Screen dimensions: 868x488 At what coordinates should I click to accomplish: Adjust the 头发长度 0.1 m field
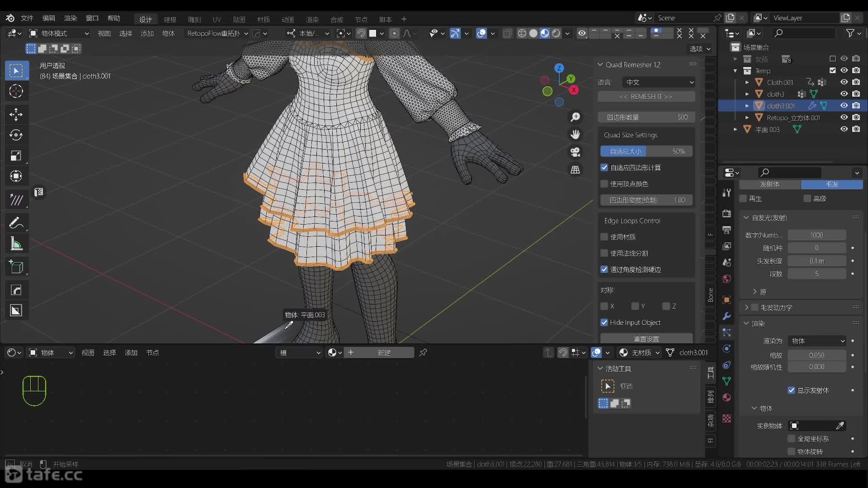(816, 261)
